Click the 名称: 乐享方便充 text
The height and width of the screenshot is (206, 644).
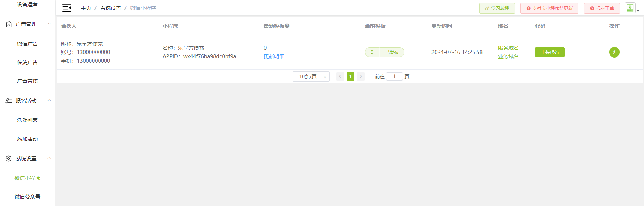click(x=183, y=48)
